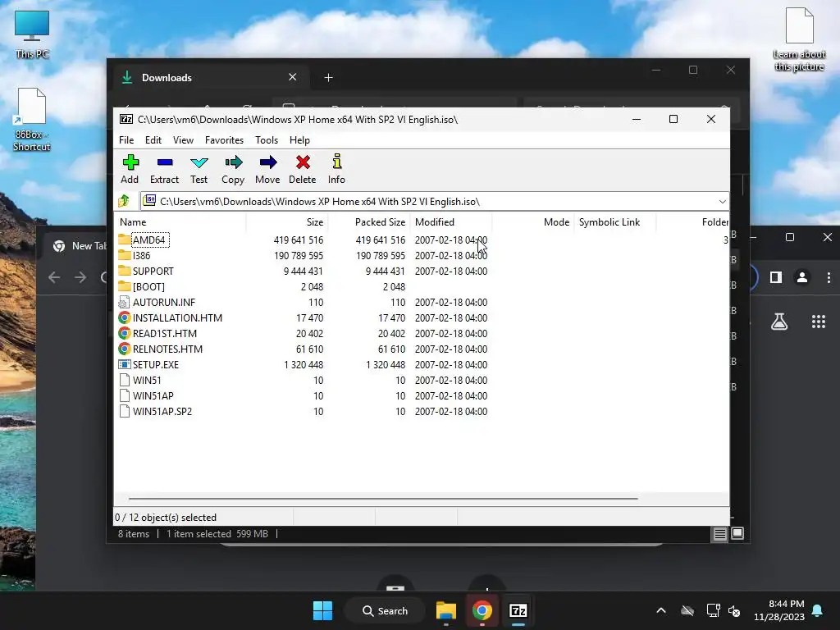Image resolution: width=840 pixels, height=630 pixels.
Task: Sort by the Symbolic Link column header
Action: coord(615,221)
